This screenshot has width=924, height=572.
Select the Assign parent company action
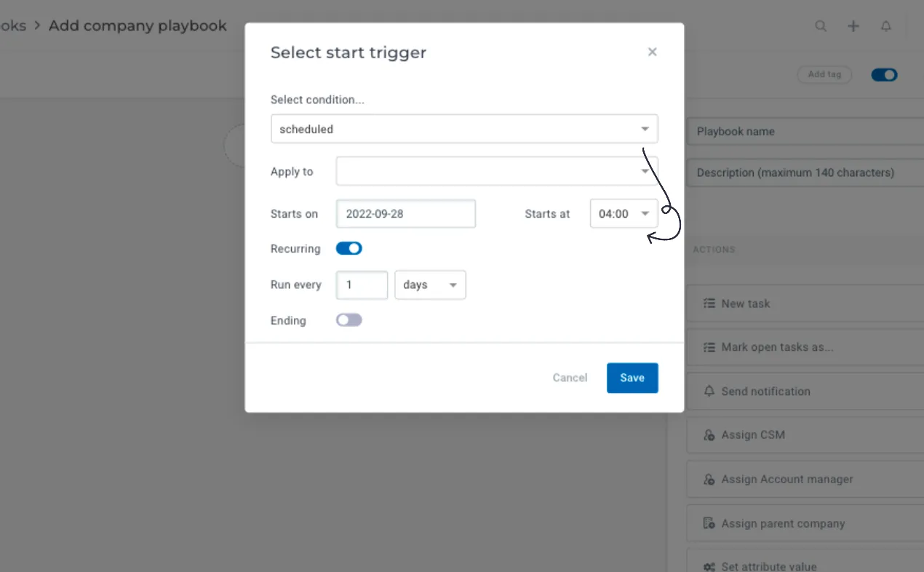tap(805, 523)
